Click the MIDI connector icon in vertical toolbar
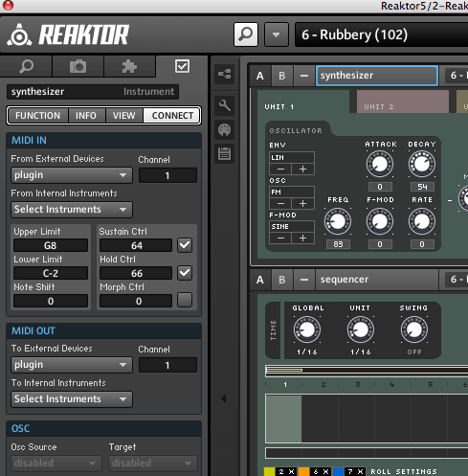468x476 pixels. click(224, 130)
